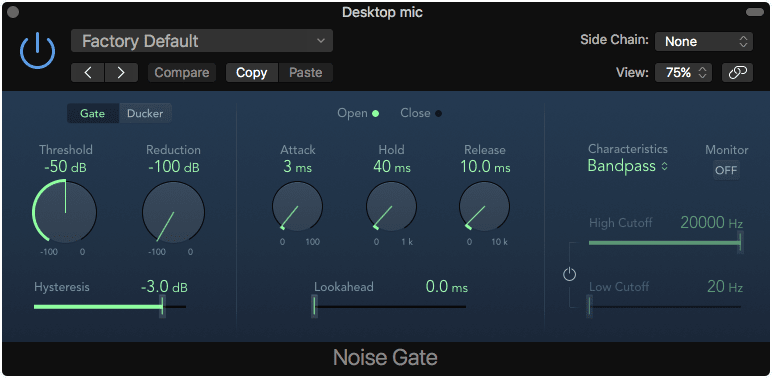The image size is (772, 378).
Task: Click the Low Cutoff slider handle
Action: pyautogui.click(x=589, y=306)
